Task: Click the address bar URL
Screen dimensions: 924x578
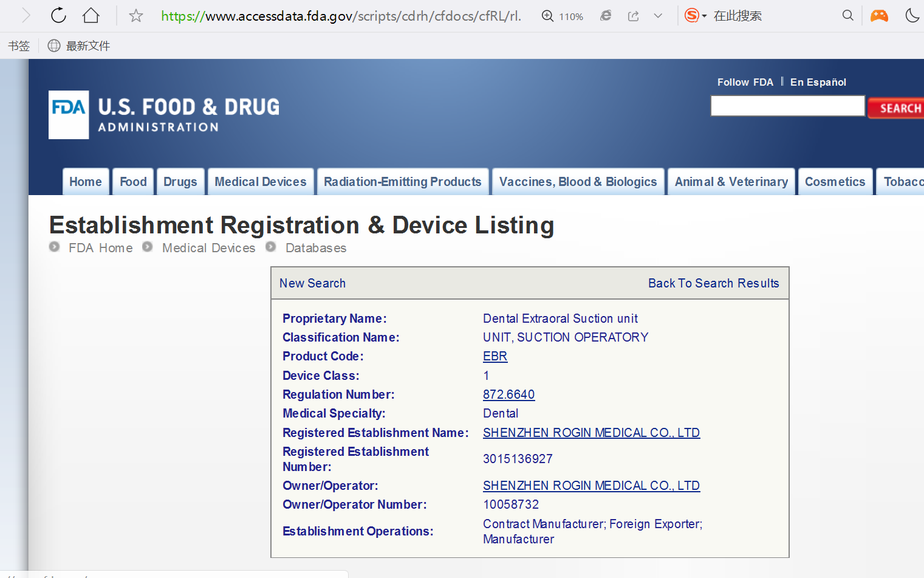Action: click(341, 16)
